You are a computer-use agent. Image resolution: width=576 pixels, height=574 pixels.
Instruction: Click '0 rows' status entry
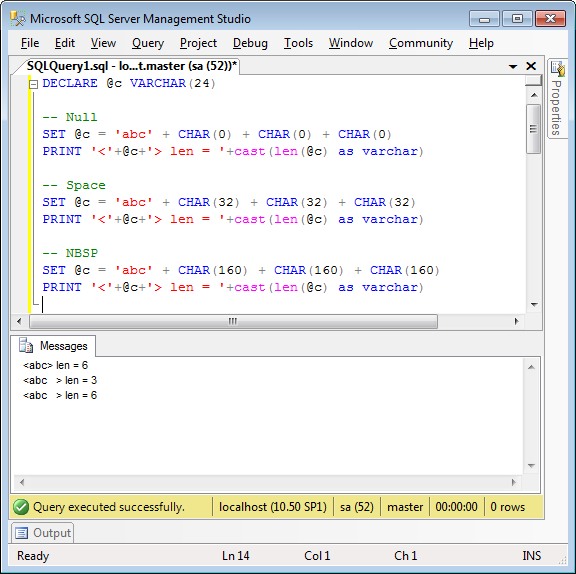(507, 507)
